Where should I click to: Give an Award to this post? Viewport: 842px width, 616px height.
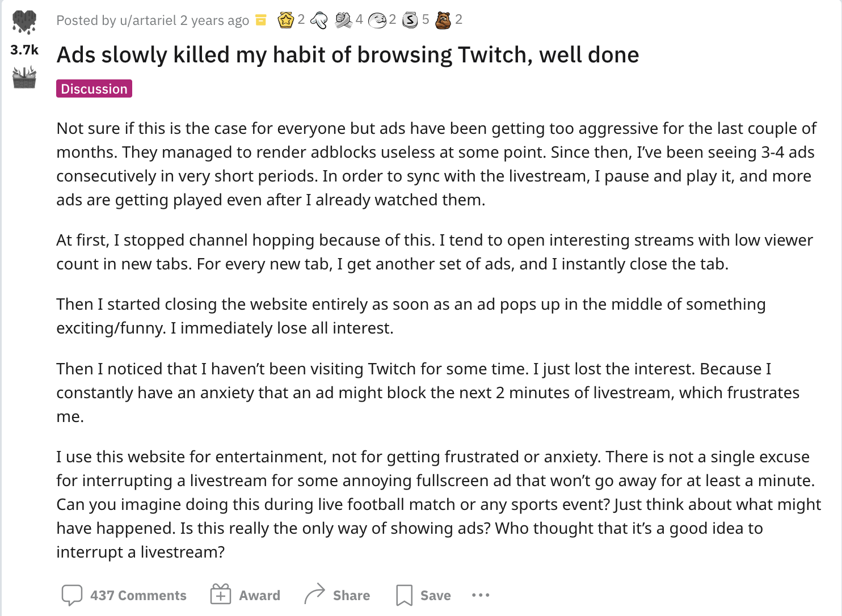coord(245,595)
